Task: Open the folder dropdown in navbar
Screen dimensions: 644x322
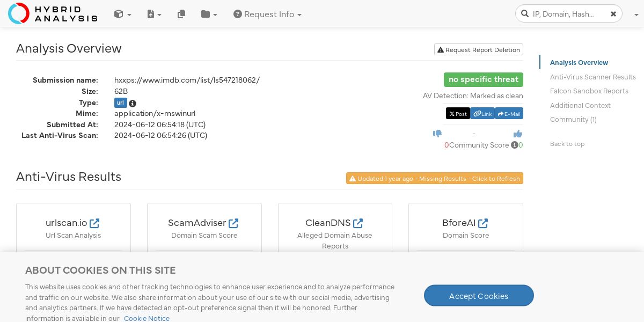Action: [209, 14]
